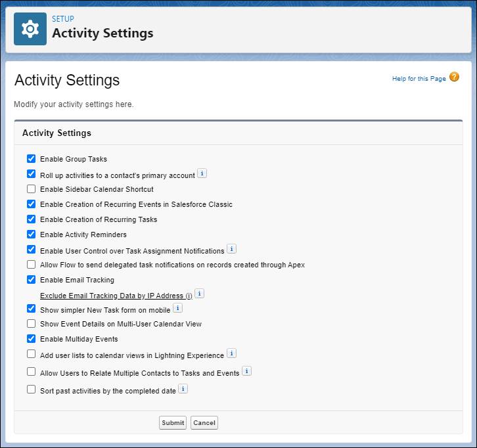This screenshot has width=477, height=448.
Task: Open Help for this Page link
Action: 419,78
